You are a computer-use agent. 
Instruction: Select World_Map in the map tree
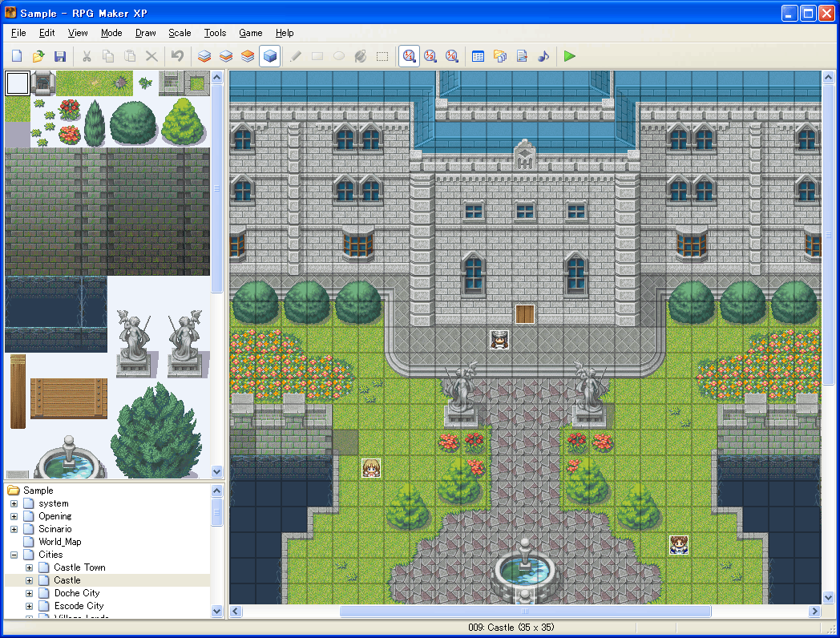[x=59, y=542]
